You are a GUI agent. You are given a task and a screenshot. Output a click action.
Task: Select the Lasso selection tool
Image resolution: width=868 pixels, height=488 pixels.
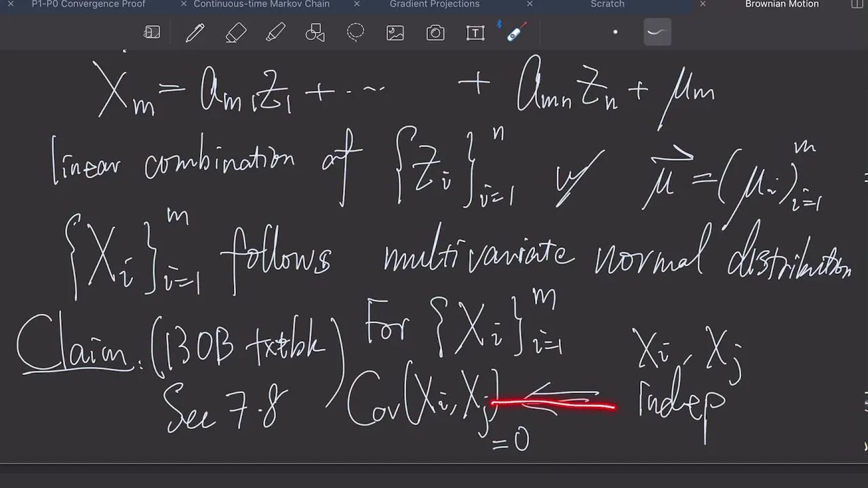[355, 33]
